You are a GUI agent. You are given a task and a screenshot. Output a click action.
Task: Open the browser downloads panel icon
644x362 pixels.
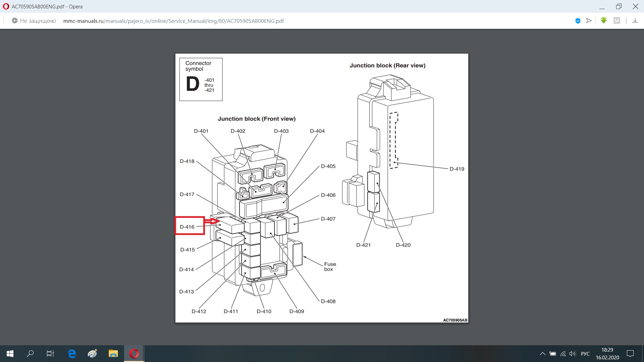635,21
